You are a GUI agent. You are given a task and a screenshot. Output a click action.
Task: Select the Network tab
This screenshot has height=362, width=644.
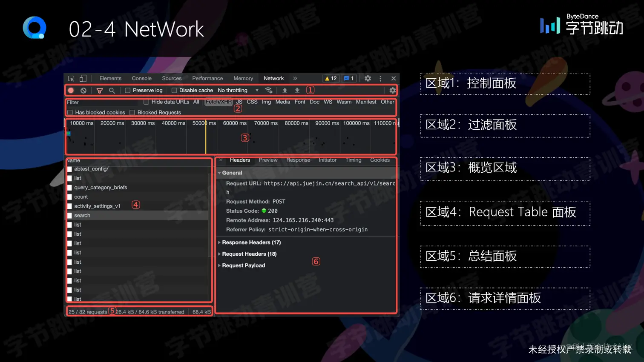pos(273,78)
